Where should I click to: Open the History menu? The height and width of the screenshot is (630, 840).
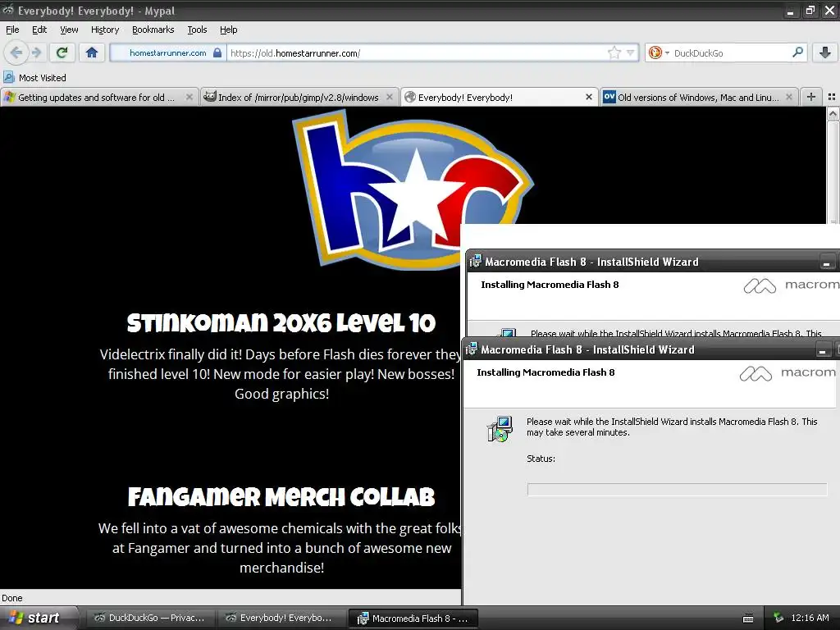(105, 30)
